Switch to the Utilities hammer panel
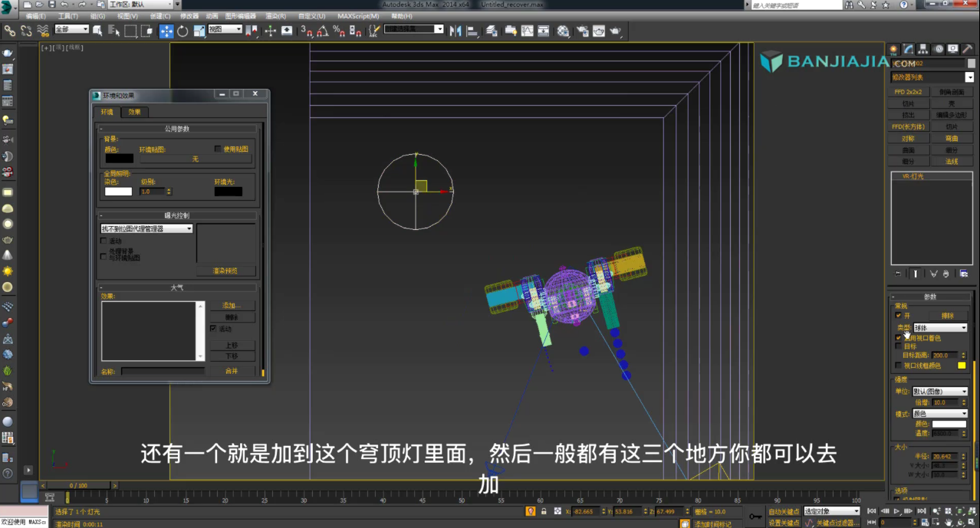Image resolution: width=980 pixels, height=528 pixels. pos(967,49)
